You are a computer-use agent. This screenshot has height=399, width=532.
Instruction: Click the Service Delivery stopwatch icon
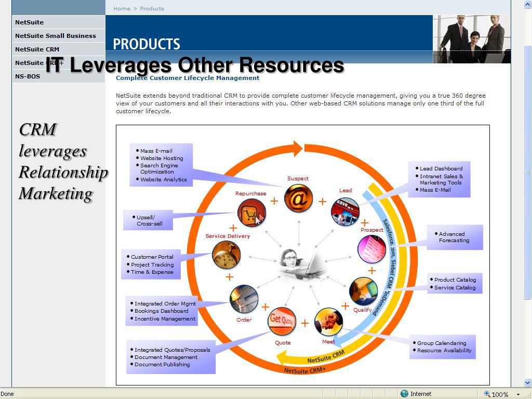[227, 255]
